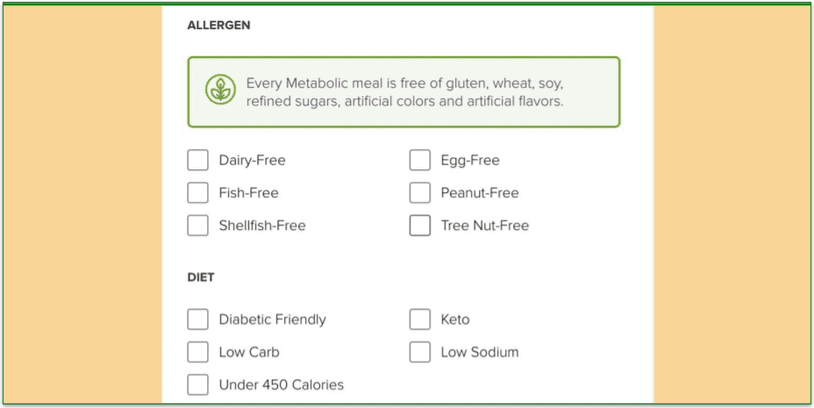Screen dimensions: 814x408
Task: Toggle the Under 450 Calories checkbox
Action: coord(198,385)
